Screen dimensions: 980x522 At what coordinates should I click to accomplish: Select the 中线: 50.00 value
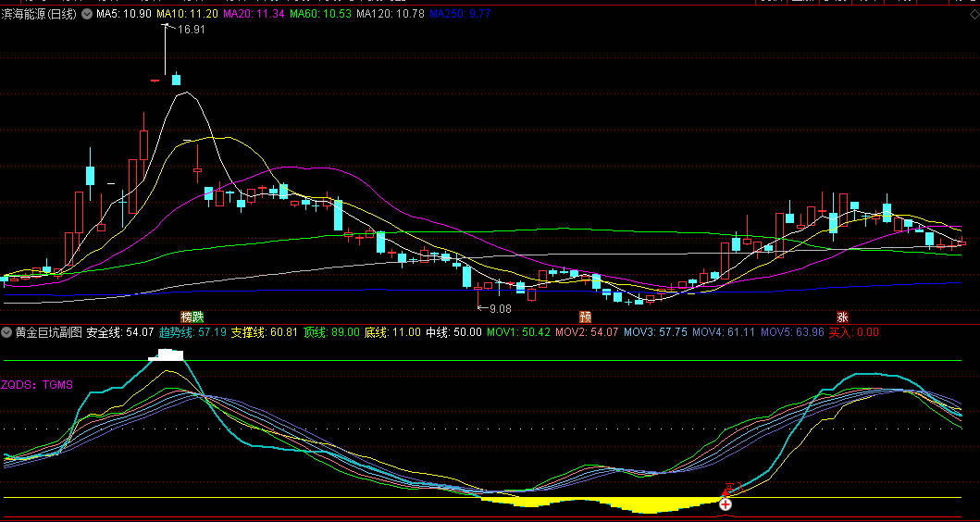click(453, 332)
